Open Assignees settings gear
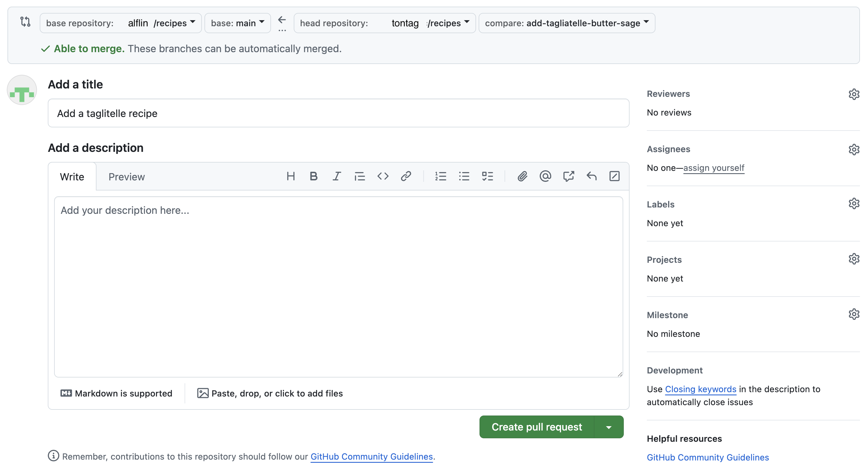This screenshot has height=472, width=868. coord(854,149)
